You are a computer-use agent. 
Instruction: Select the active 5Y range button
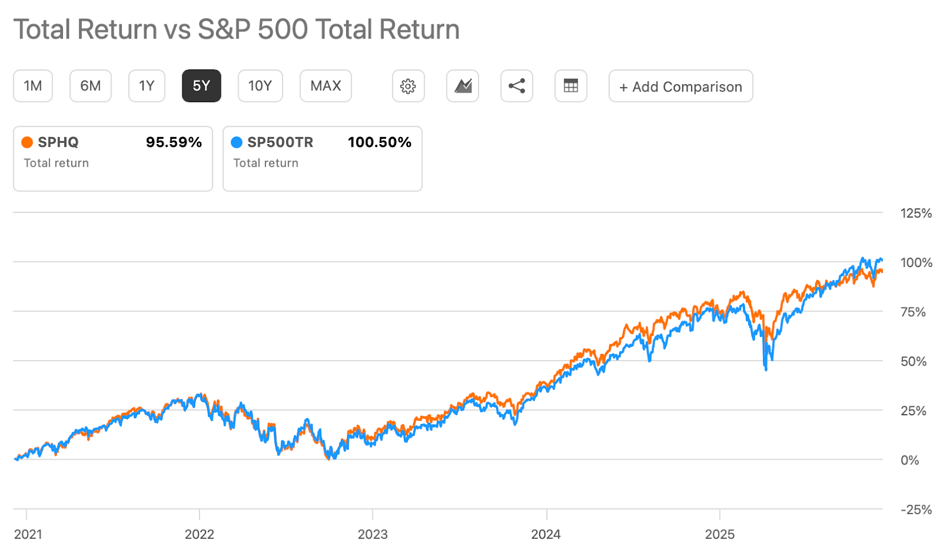click(x=201, y=86)
